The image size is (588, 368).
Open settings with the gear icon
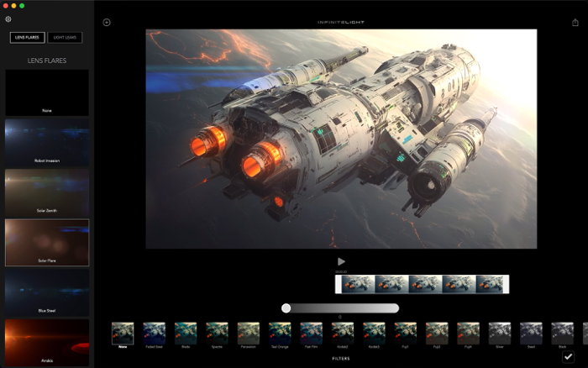pyautogui.click(x=8, y=19)
